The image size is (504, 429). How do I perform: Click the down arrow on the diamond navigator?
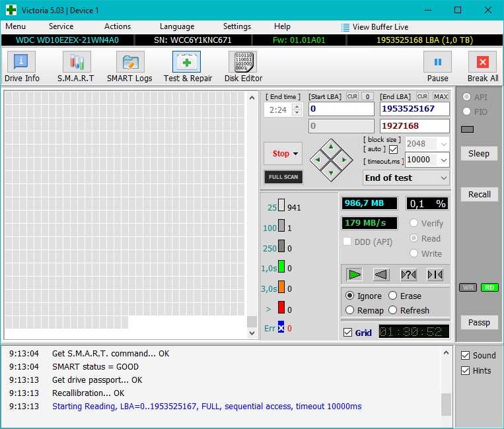(x=331, y=173)
